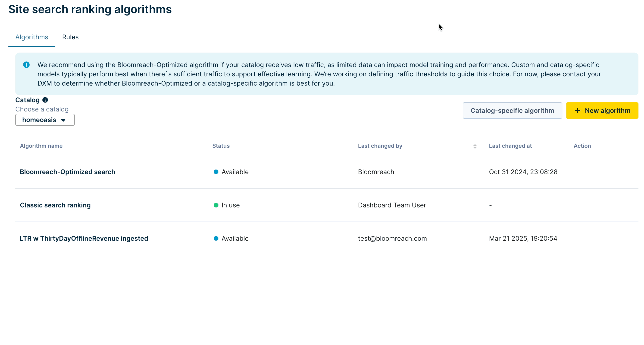Image resolution: width=644 pixels, height=345 pixels.
Task: Click the Action column header
Action: point(582,146)
